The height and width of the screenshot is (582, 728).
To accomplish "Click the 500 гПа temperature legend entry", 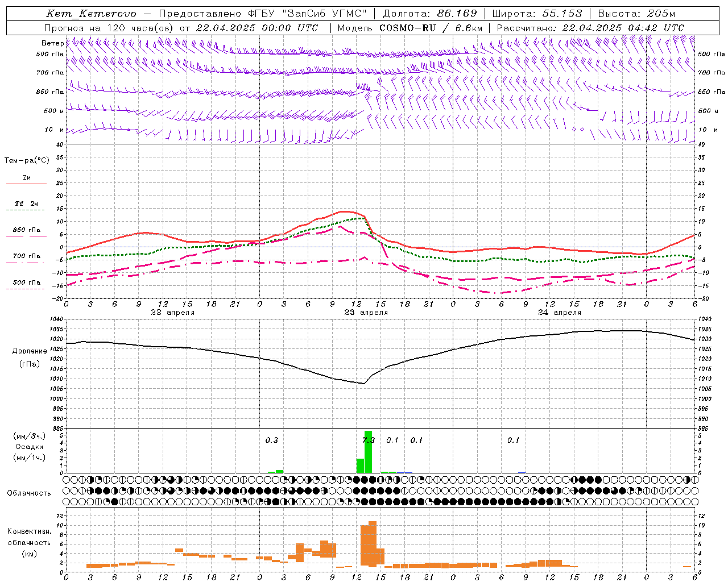I will click(26, 283).
